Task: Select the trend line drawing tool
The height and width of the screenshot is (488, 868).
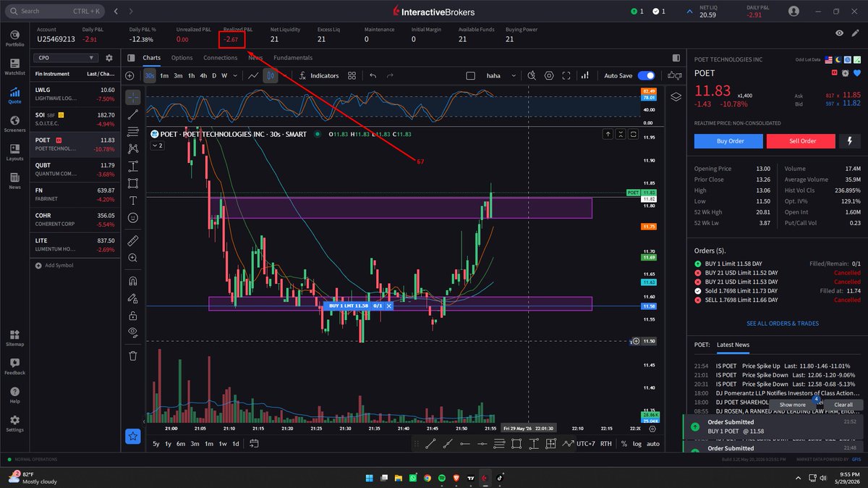Action: (133, 114)
